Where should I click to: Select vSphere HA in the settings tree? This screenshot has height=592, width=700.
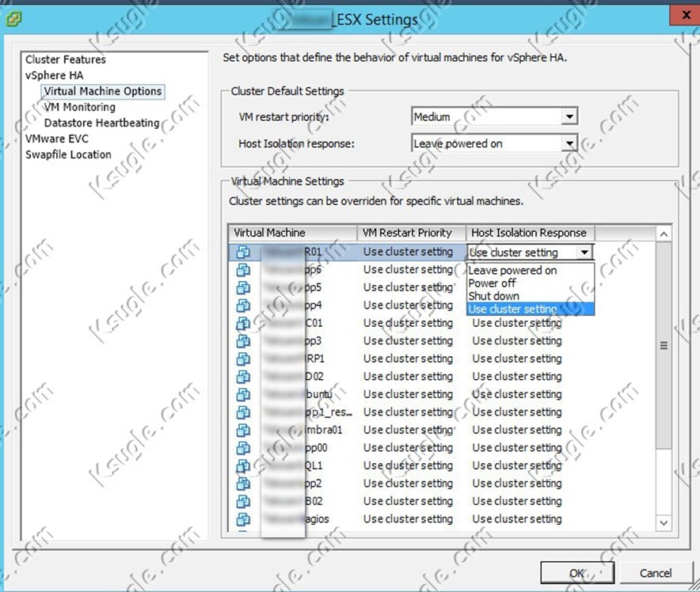[x=55, y=75]
